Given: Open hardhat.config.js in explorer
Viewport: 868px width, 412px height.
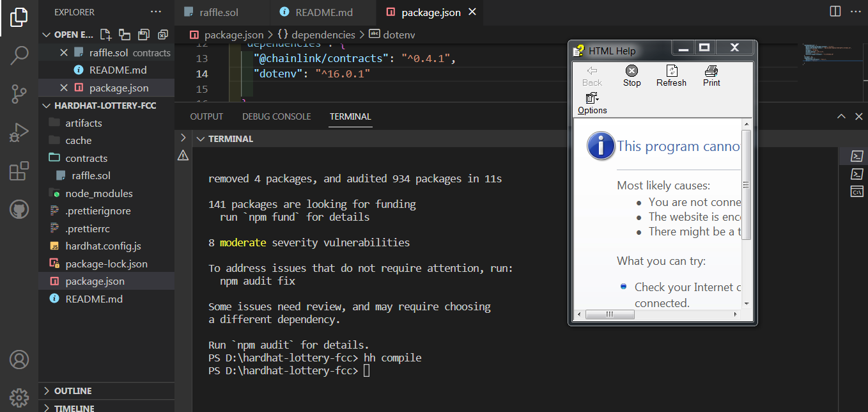Looking at the screenshot, I should tap(103, 246).
